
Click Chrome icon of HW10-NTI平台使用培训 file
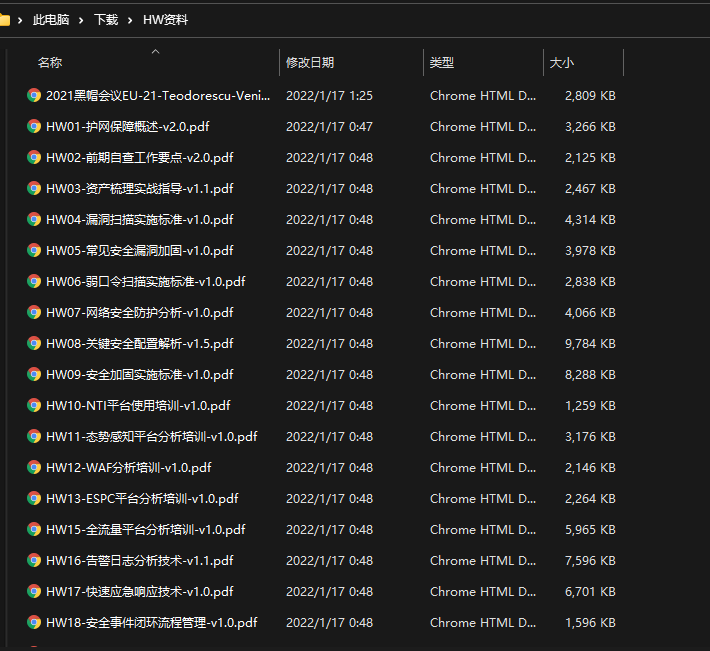34,405
